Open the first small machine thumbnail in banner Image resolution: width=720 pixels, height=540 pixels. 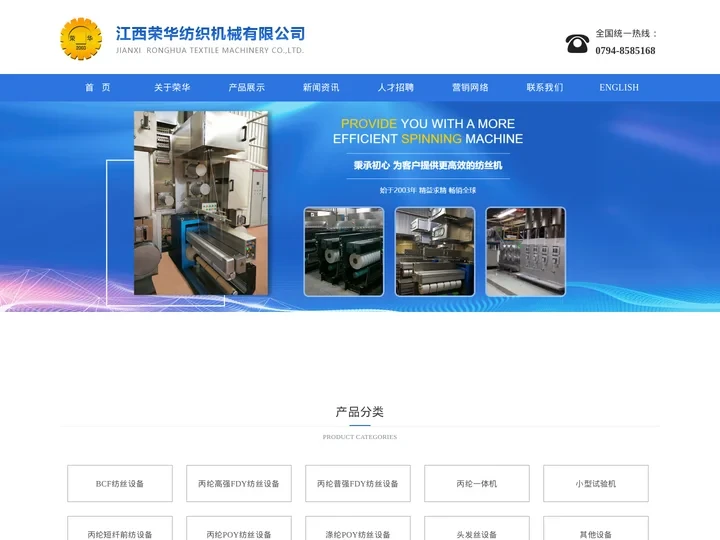pyautogui.click(x=343, y=251)
